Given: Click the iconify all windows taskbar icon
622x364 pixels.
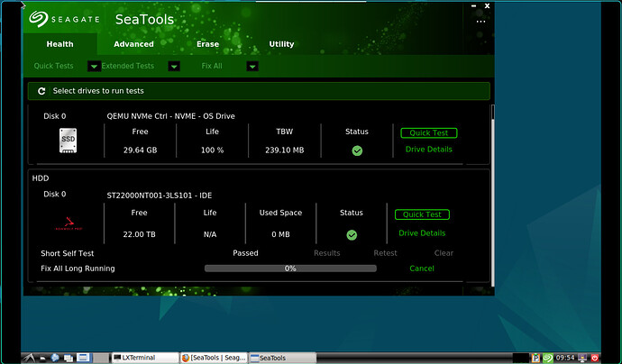Looking at the screenshot, I should tap(69, 358).
